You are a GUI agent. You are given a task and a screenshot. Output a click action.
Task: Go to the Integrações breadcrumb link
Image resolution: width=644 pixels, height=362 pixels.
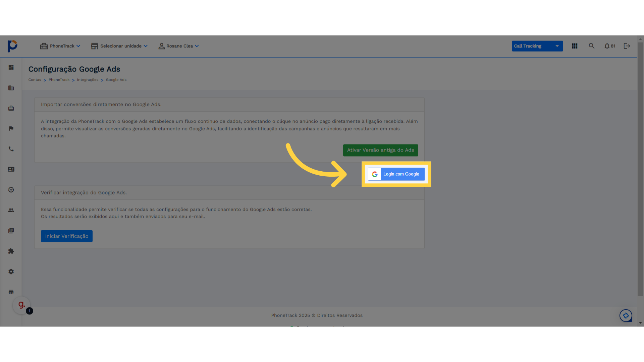click(x=88, y=80)
